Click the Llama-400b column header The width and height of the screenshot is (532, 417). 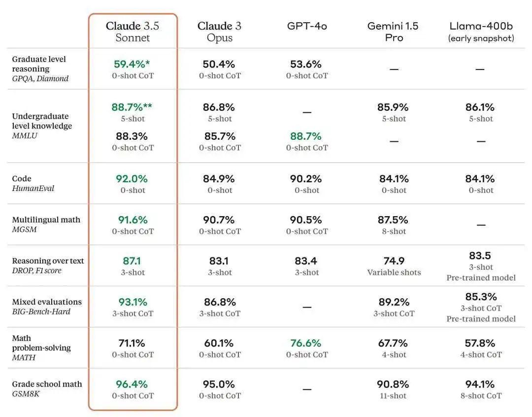pyautogui.click(x=481, y=32)
